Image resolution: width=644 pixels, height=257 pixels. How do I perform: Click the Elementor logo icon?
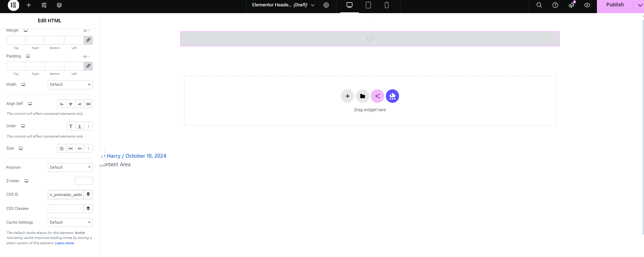[x=13, y=5]
